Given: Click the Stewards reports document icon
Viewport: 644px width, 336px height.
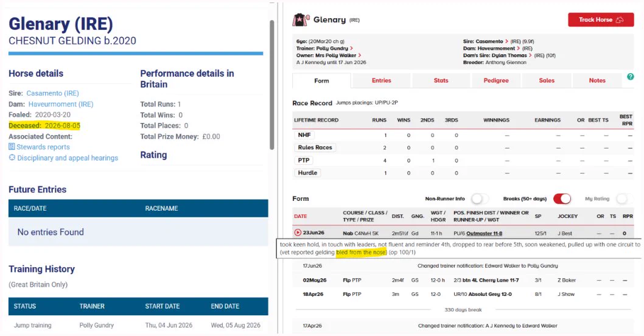Looking at the screenshot, I should coord(12,147).
